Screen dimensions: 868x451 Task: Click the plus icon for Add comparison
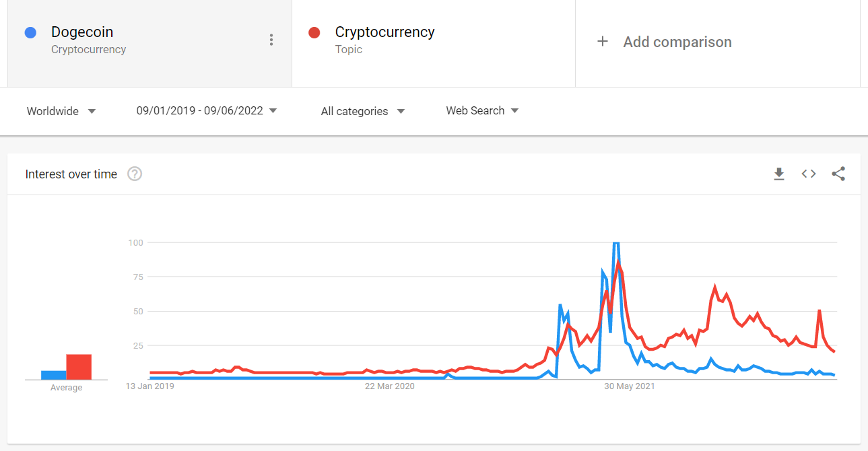coord(603,42)
